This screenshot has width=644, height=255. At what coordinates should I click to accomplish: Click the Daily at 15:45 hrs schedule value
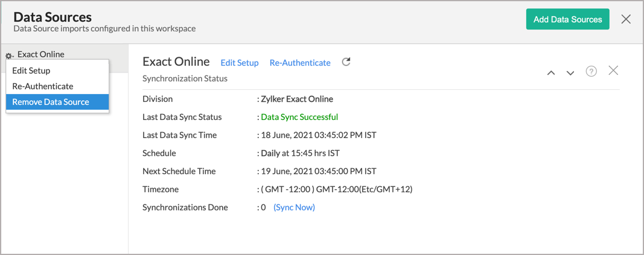pyautogui.click(x=300, y=153)
